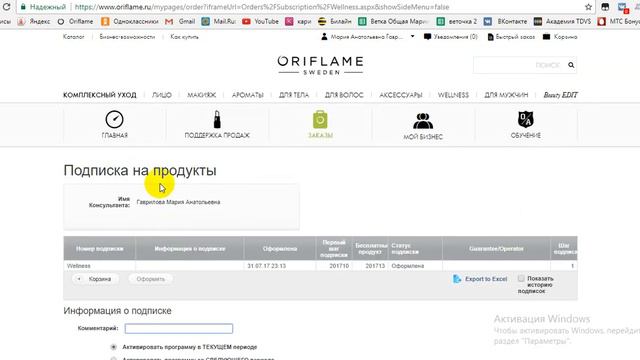Click the Export to Excel link
Screen dimensions: 640x360
click(486, 279)
